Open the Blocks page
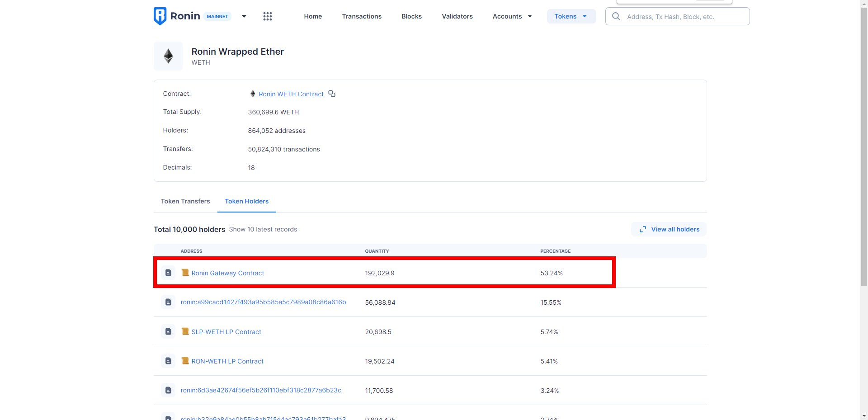868x420 pixels. (411, 16)
